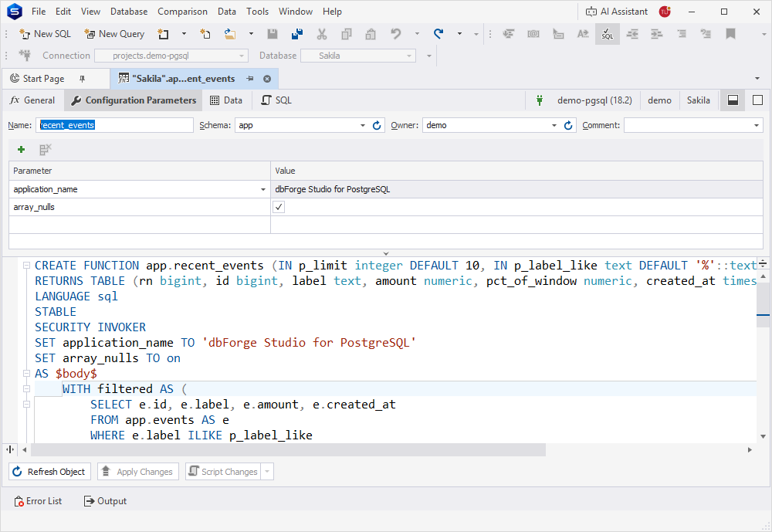This screenshot has width=772, height=532.
Task: Expand the open file dropdown arrow
Action: (x=251, y=34)
